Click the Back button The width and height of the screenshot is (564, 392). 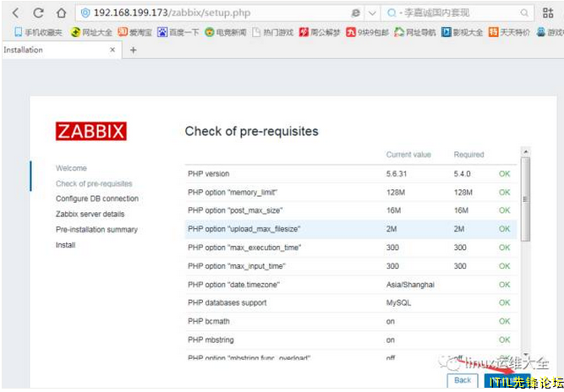(x=463, y=380)
